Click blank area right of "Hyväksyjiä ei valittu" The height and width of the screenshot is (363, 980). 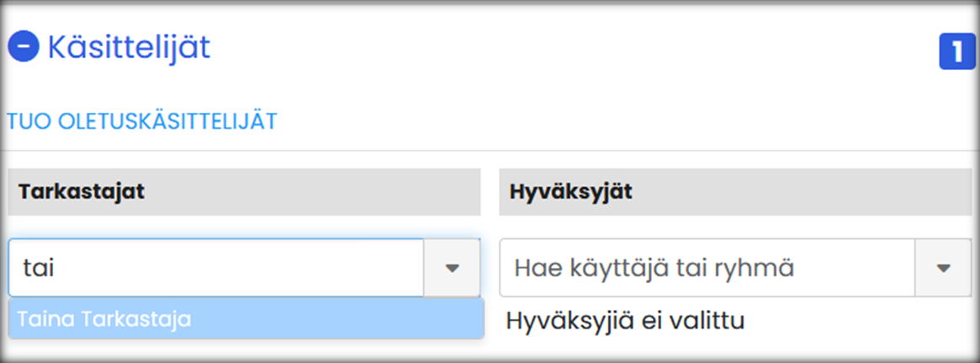point(858,321)
